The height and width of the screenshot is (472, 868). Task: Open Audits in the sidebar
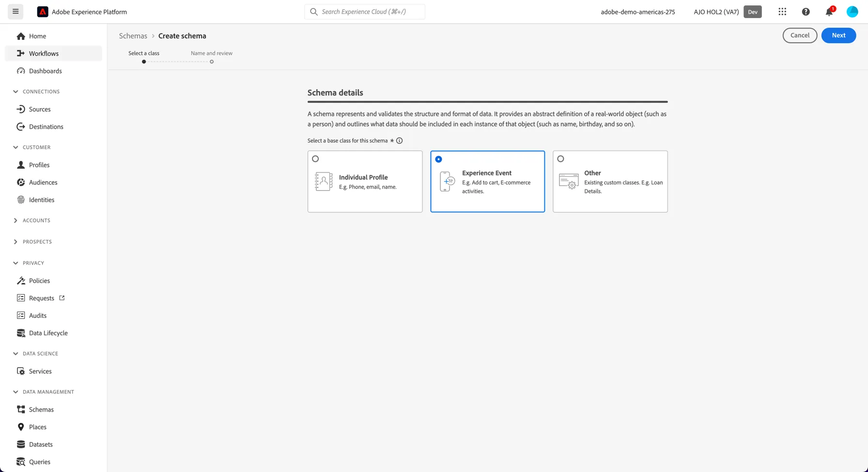point(53,315)
